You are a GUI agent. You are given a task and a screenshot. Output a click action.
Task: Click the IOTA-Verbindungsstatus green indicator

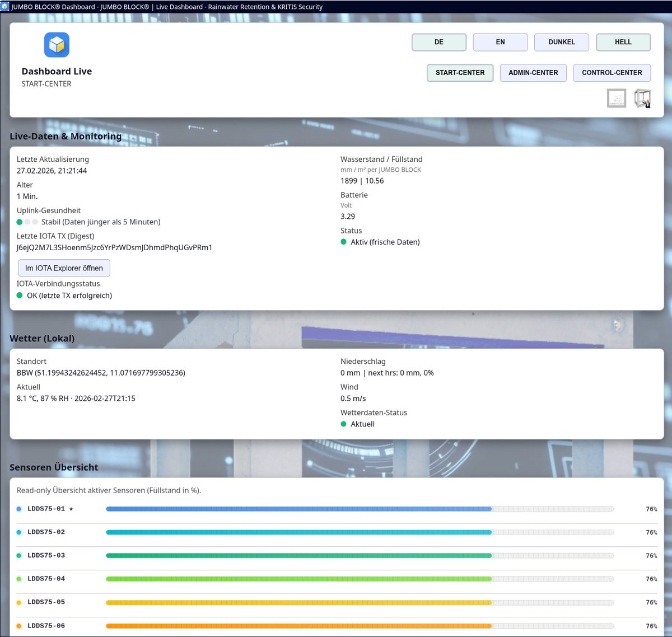20,296
